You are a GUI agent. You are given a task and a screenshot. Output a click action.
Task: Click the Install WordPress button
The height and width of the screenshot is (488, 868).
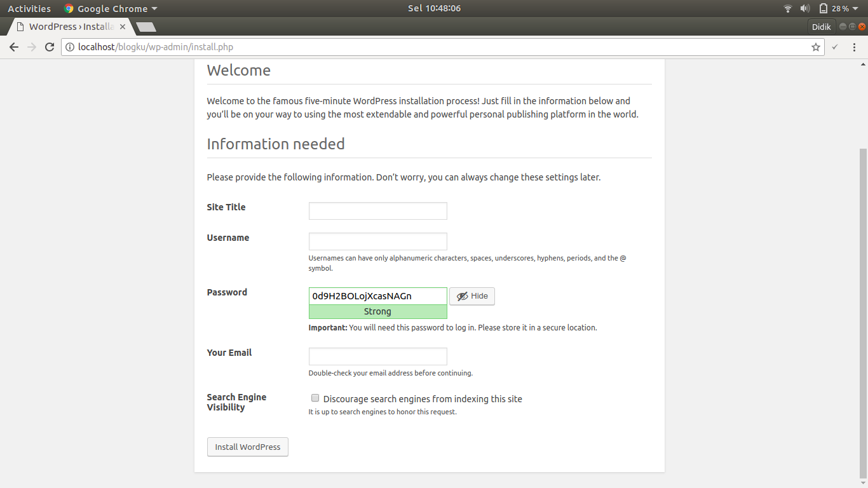click(x=248, y=447)
